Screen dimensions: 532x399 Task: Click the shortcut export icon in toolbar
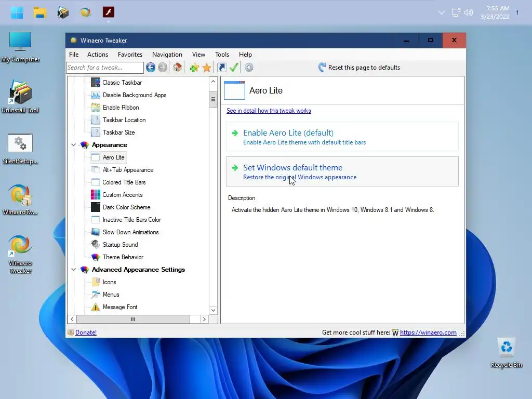pyautogui.click(x=221, y=68)
